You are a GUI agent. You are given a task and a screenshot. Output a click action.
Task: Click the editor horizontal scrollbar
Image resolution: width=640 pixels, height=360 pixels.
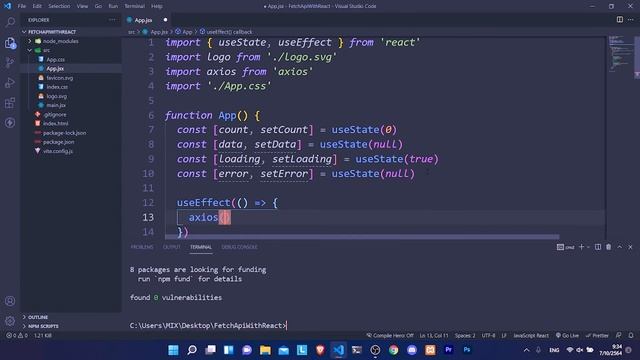coord(362,237)
